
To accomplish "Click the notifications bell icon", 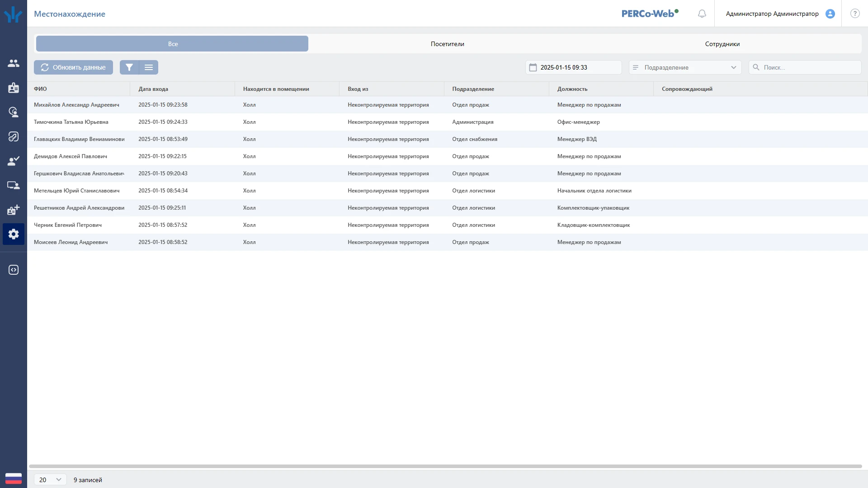I will [702, 14].
